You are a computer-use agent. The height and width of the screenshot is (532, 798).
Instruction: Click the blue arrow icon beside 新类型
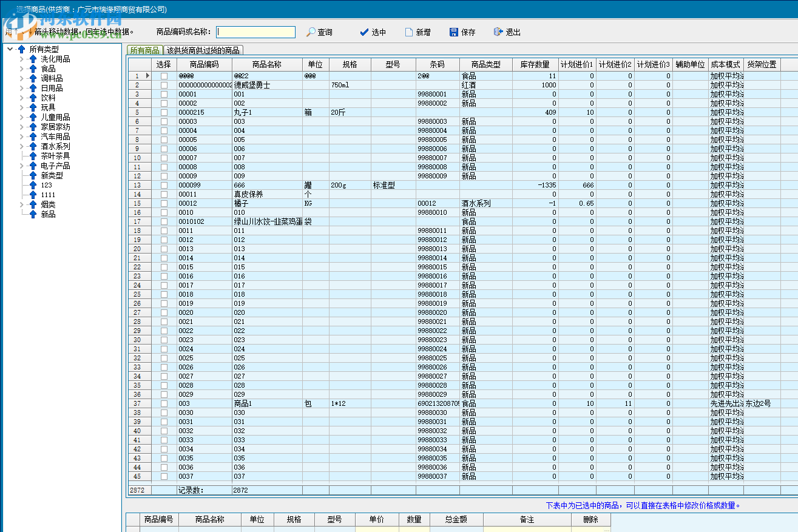33,175
